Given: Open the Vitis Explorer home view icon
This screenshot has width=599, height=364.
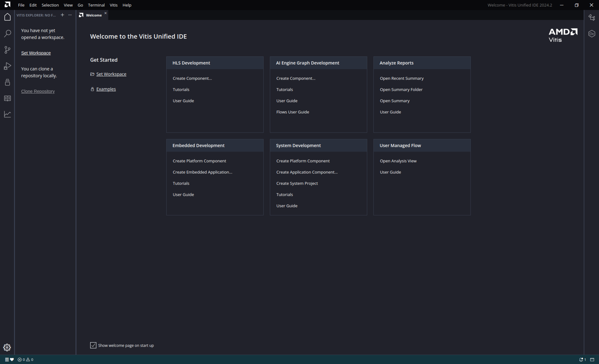Looking at the screenshot, I should (x=7, y=17).
